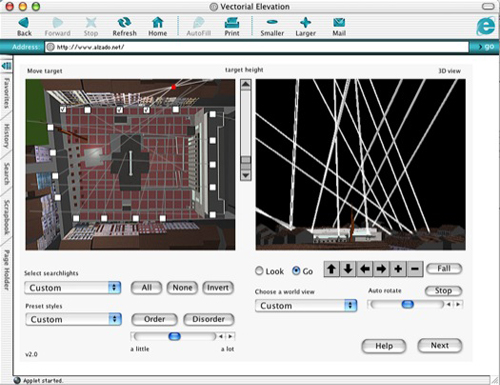Image resolution: width=500 pixels, height=385 pixels.
Task: Click the Internet Explorer logo icon
Action: point(486,25)
